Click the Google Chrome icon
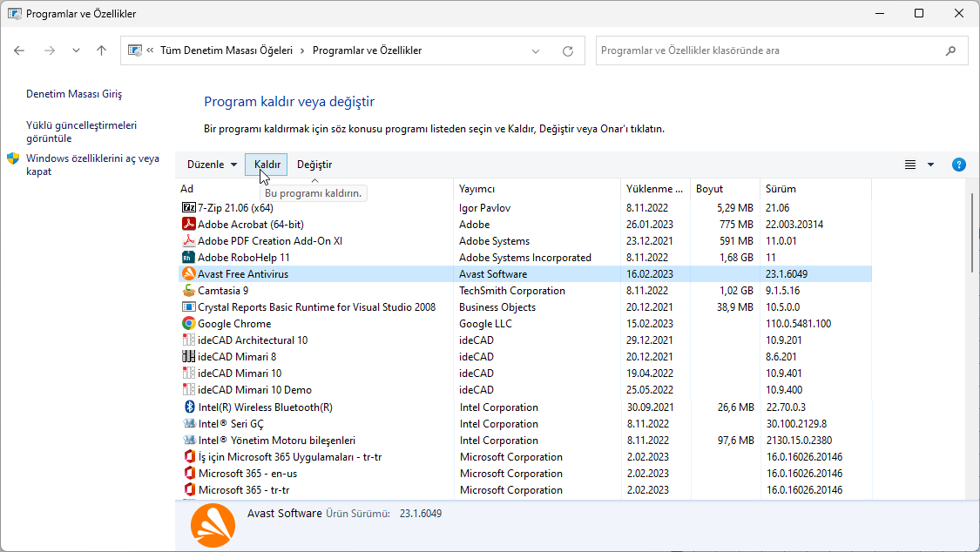The image size is (980, 552). tap(189, 324)
